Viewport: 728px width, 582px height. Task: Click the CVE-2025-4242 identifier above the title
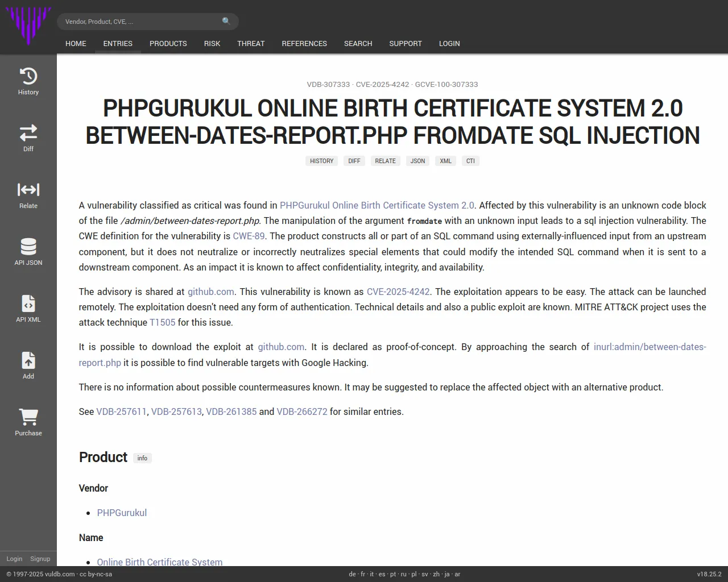(x=383, y=84)
